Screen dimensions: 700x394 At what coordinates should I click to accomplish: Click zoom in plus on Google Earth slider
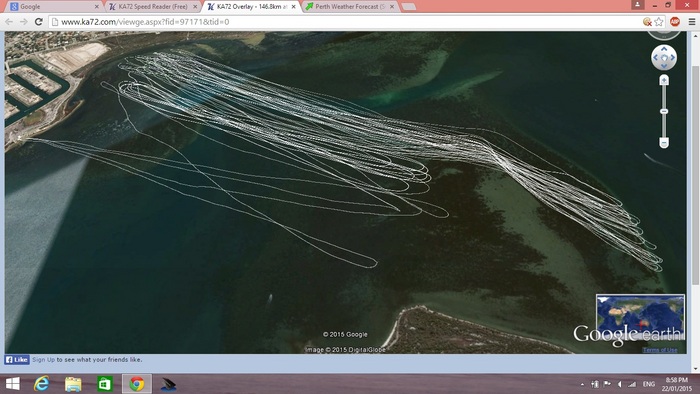(664, 80)
